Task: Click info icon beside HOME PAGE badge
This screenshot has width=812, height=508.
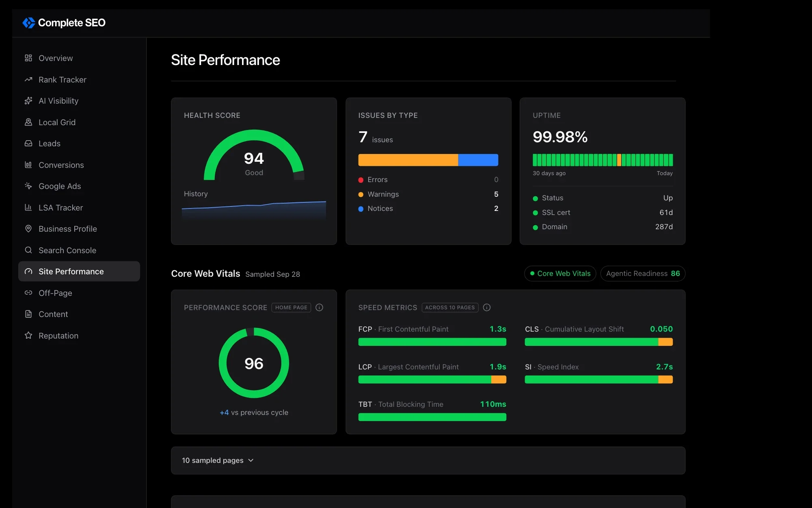Action: [x=320, y=308]
